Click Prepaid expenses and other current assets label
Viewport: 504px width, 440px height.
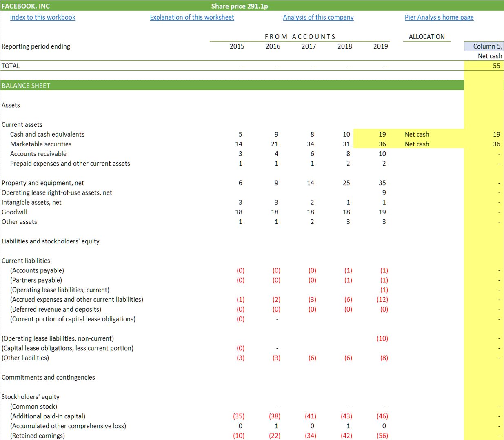[70, 164]
